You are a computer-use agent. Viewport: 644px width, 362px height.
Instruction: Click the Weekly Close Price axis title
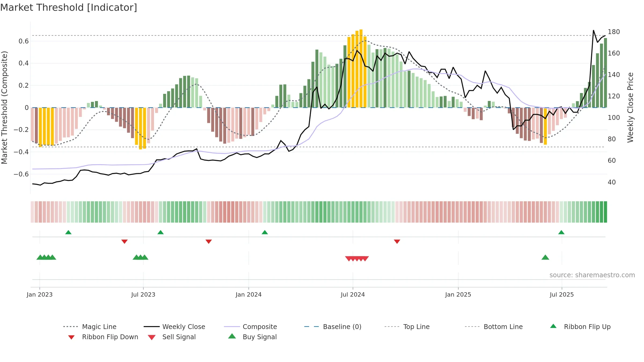click(630, 108)
